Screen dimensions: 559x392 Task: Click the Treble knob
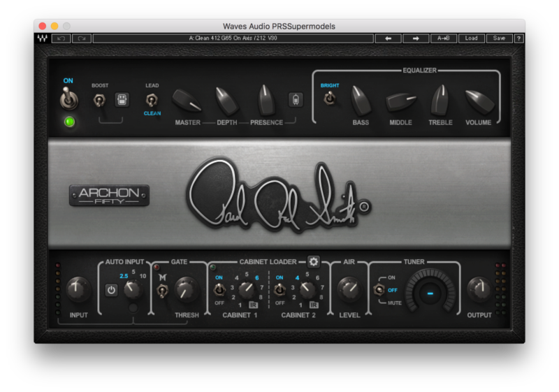tap(441, 100)
